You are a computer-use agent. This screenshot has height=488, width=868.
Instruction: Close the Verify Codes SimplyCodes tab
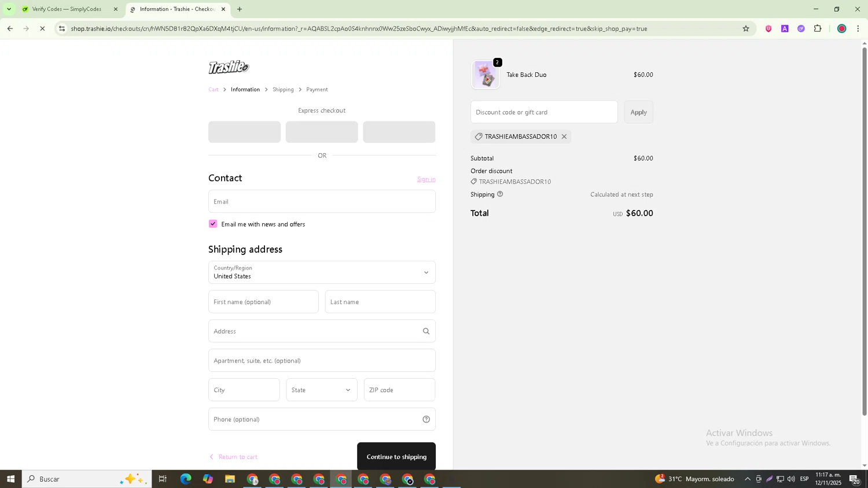coord(115,9)
